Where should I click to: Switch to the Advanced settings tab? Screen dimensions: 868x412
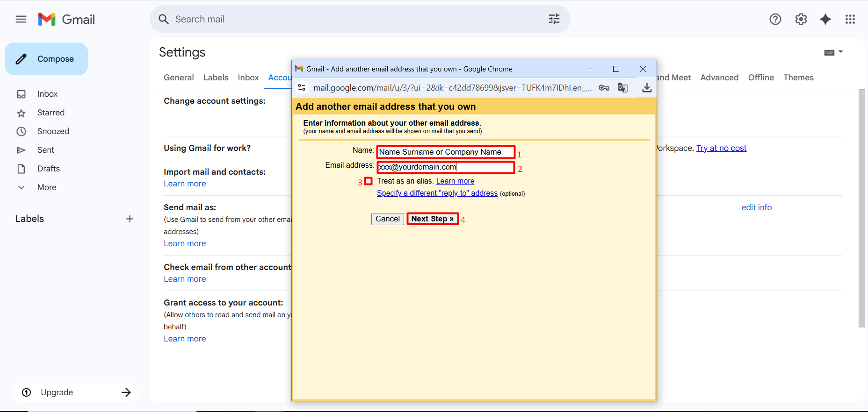tap(719, 78)
